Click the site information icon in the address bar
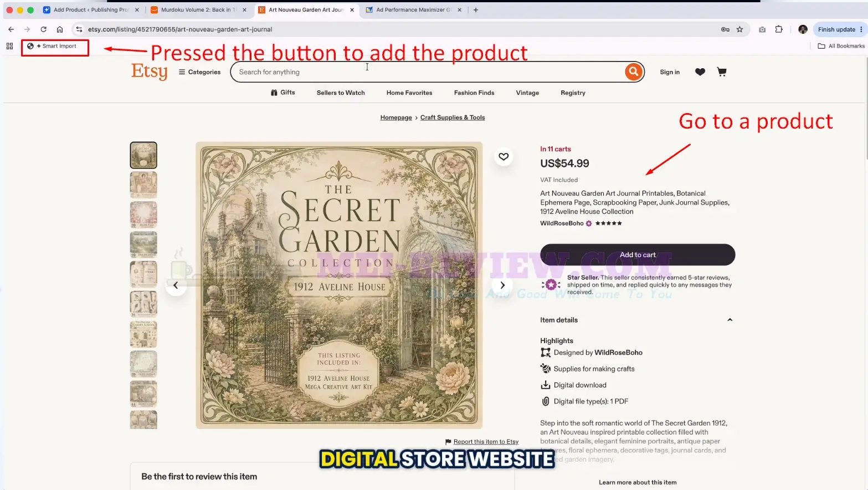The image size is (868, 490). point(79,29)
